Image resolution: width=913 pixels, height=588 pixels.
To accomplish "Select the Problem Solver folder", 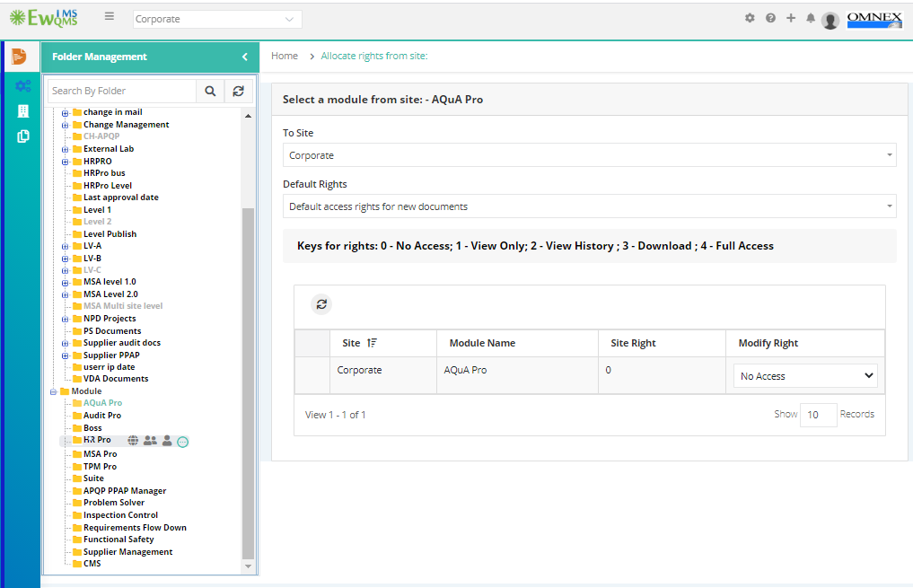I will pyautogui.click(x=113, y=503).
